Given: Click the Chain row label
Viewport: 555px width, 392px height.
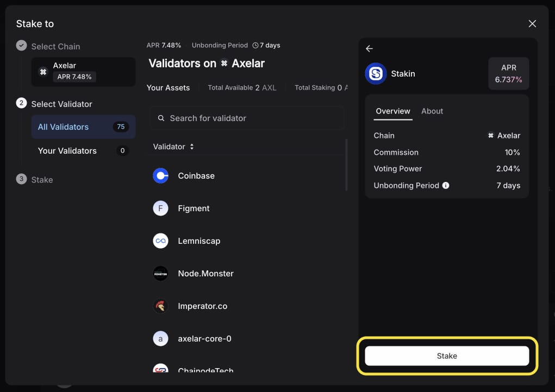Looking at the screenshot, I should pos(384,135).
